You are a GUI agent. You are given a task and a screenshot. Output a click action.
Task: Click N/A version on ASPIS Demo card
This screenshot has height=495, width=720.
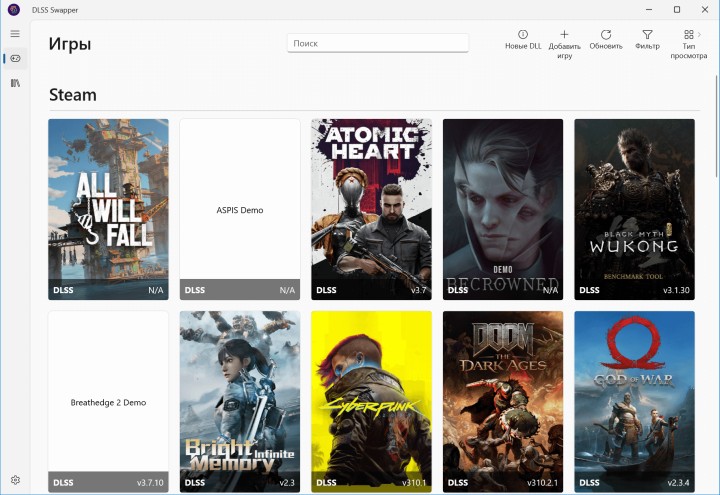pos(287,290)
